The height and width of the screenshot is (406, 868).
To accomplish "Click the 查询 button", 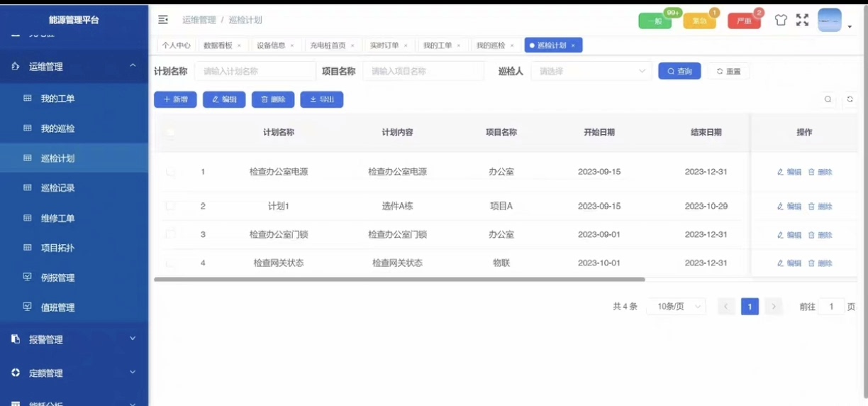I will coord(679,71).
